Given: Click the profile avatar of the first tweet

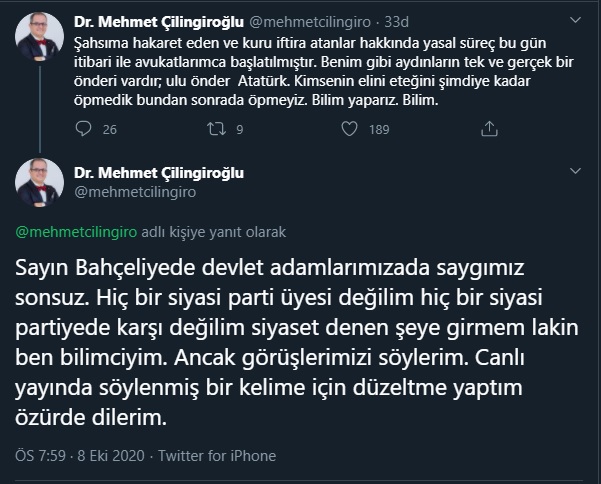Looking at the screenshot, I should [x=40, y=36].
